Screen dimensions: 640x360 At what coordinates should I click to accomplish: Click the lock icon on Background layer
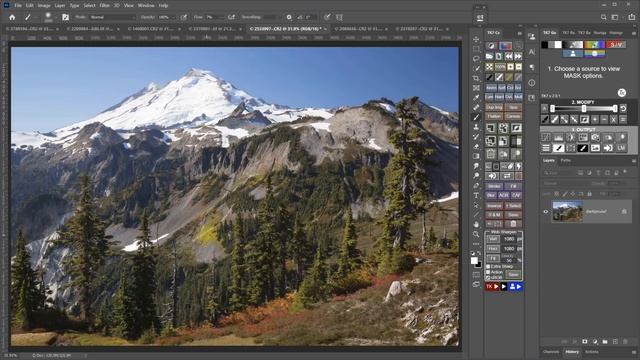pos(624,211)
